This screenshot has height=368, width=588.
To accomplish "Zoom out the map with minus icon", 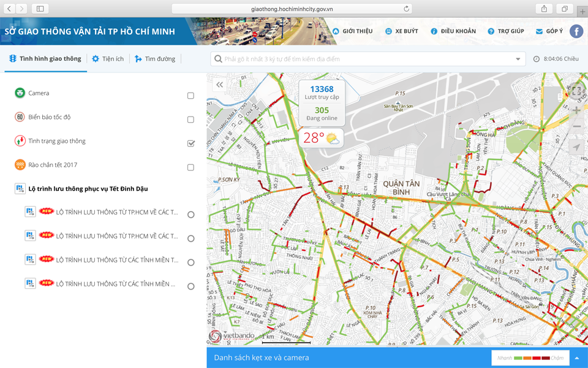I will point(576,126).
